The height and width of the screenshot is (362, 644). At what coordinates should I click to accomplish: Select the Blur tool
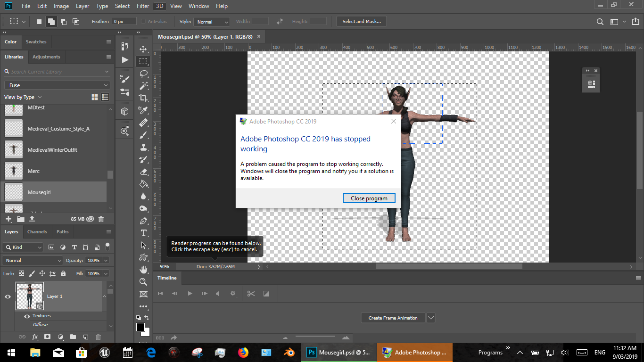(143, 196)
